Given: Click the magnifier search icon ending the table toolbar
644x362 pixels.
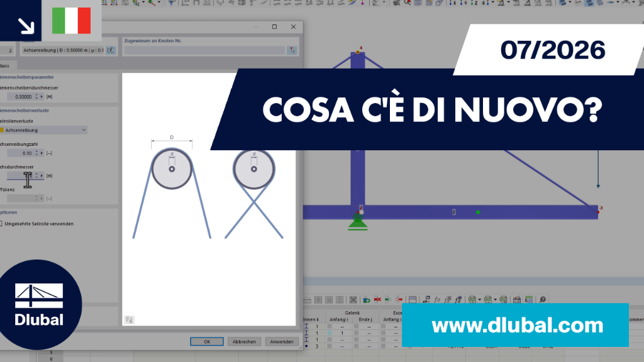Looking at the screenshot, I should 543,300.
